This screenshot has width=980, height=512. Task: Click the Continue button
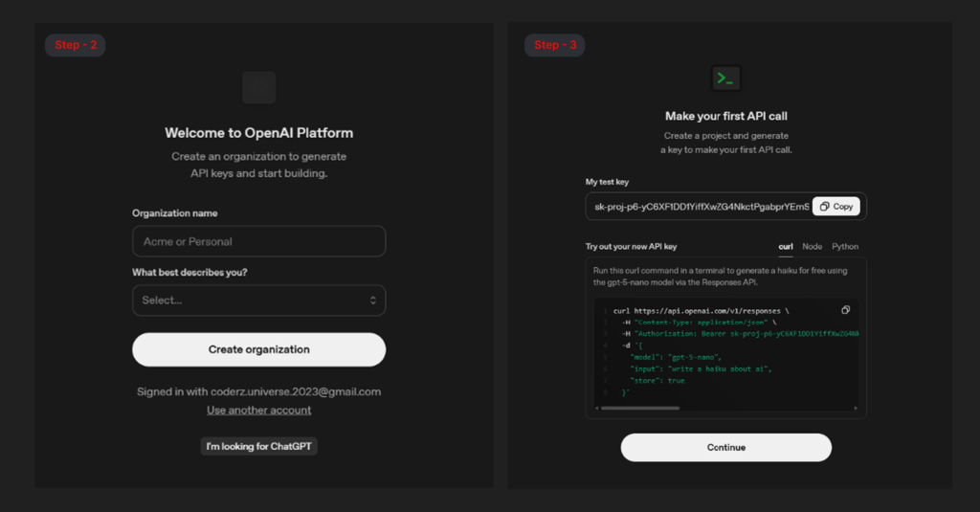(x=725, y=448)
